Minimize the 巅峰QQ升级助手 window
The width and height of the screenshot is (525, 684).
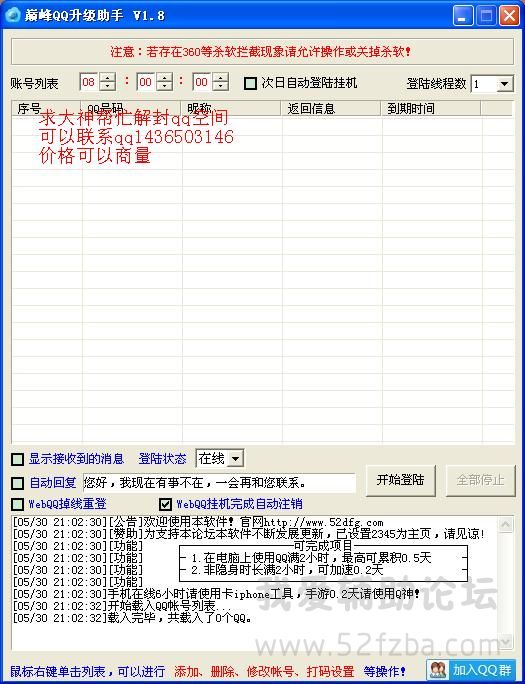[x=463, y=16]
